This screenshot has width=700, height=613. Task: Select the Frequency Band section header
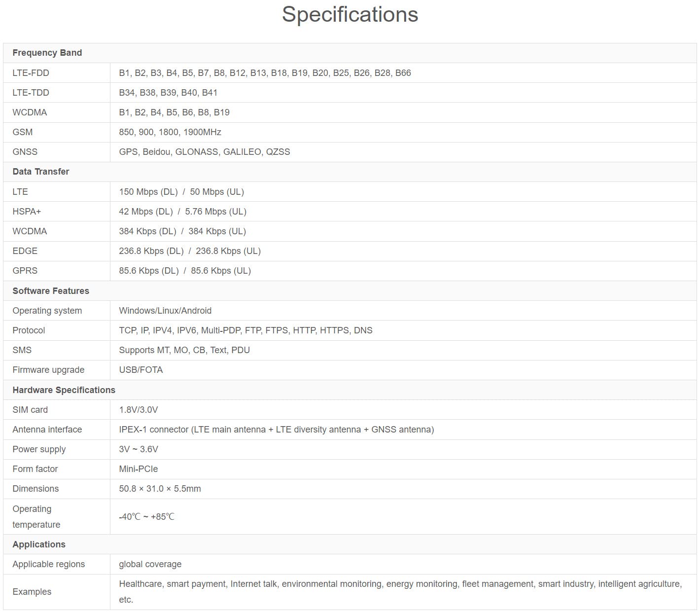point(47,53)
